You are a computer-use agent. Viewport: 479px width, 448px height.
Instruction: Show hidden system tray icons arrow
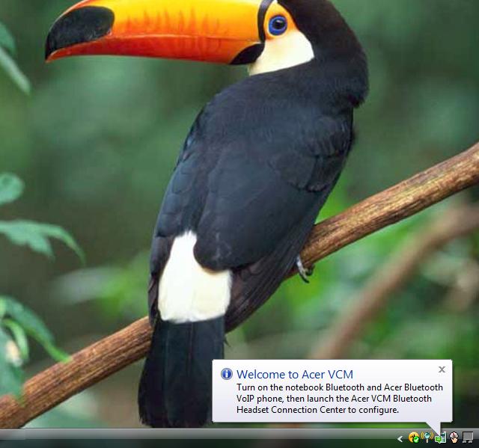click(x=400, y=439)
